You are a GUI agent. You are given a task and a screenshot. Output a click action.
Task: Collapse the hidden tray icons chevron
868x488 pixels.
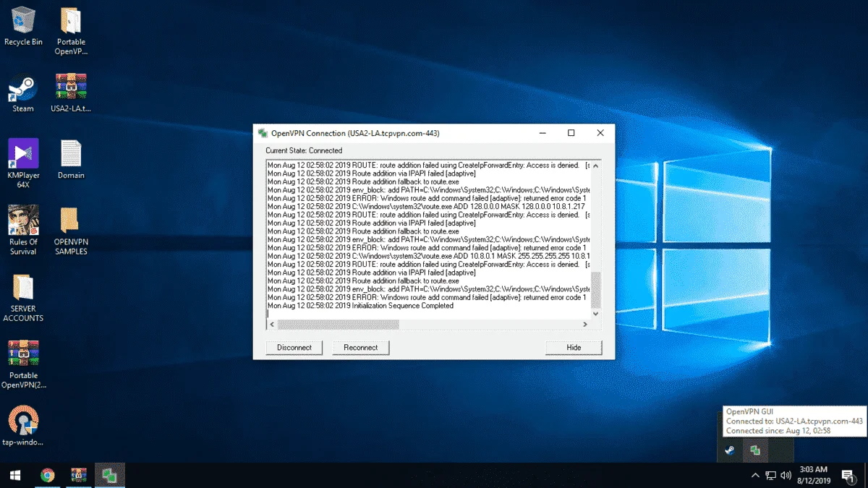point(755,475)
